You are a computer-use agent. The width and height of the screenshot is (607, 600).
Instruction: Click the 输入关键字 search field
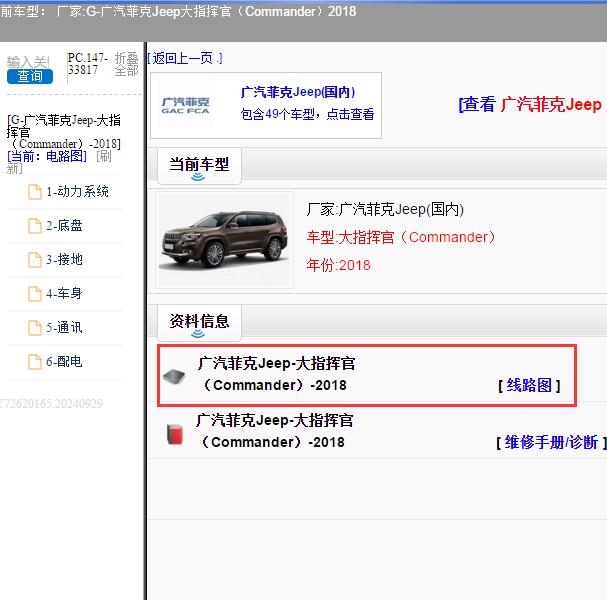point(29,62)
